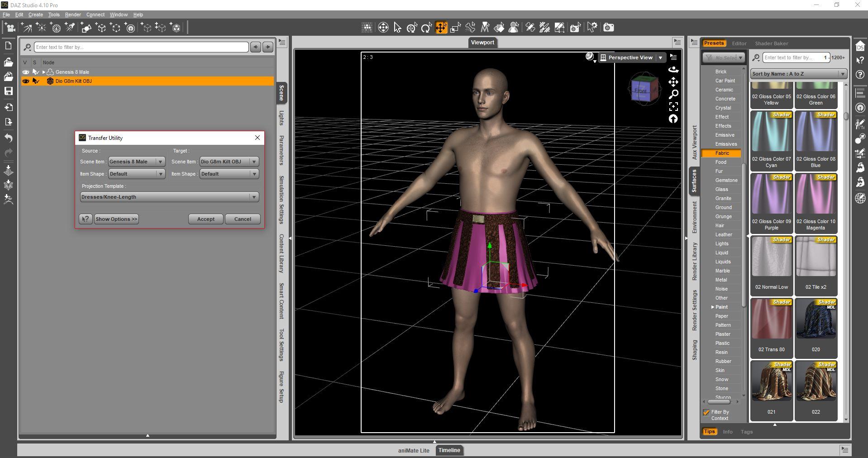Select the highlighted Translate tool

(x=441, y=28)
